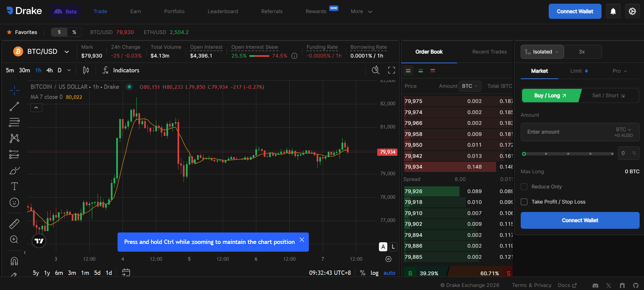Open the Portfolio page

click(174, 11)
